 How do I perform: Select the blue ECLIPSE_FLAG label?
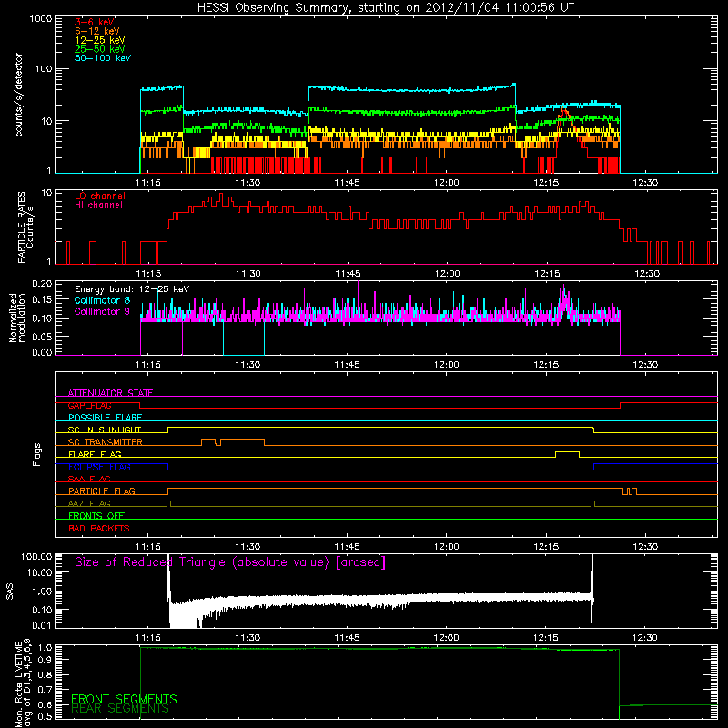coord(99,467)
